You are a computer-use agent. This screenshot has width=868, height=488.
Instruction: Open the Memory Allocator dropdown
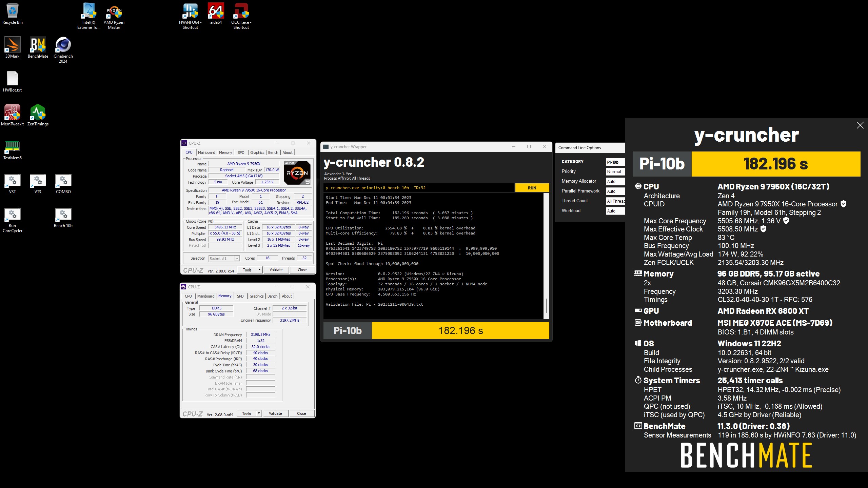(x=615, y=182)
